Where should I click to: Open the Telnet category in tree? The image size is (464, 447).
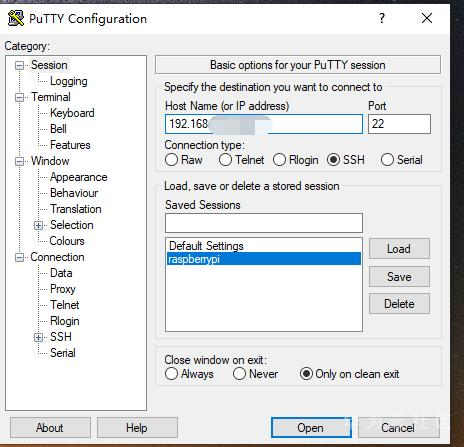[x=65, y=305]
